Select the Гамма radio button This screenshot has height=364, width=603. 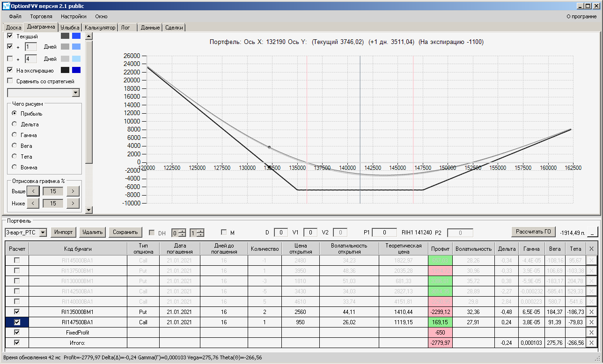(x=15, y=135)
